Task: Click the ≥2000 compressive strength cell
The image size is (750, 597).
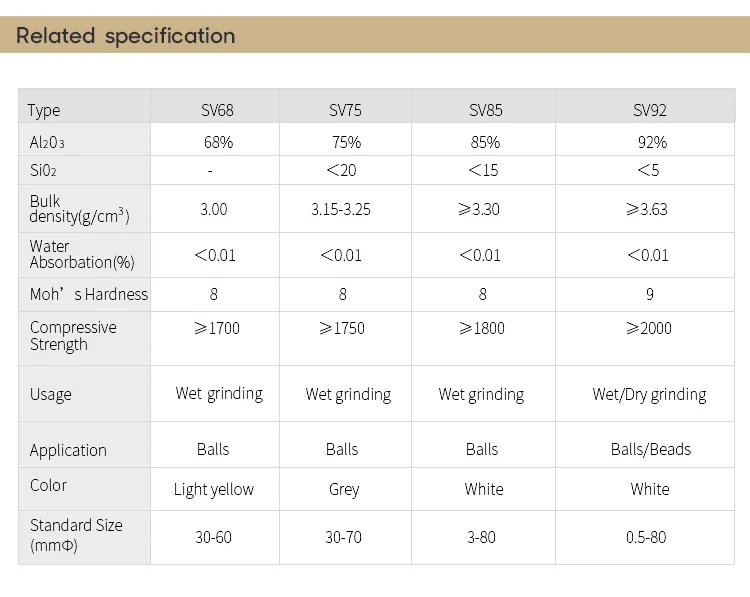Action: [649, 328]
